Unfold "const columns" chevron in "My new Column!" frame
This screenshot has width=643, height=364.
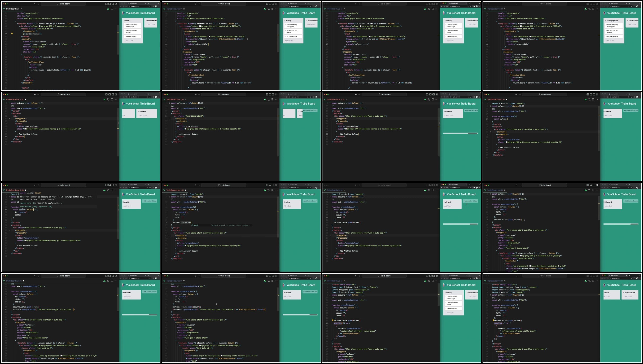point(490,295)
